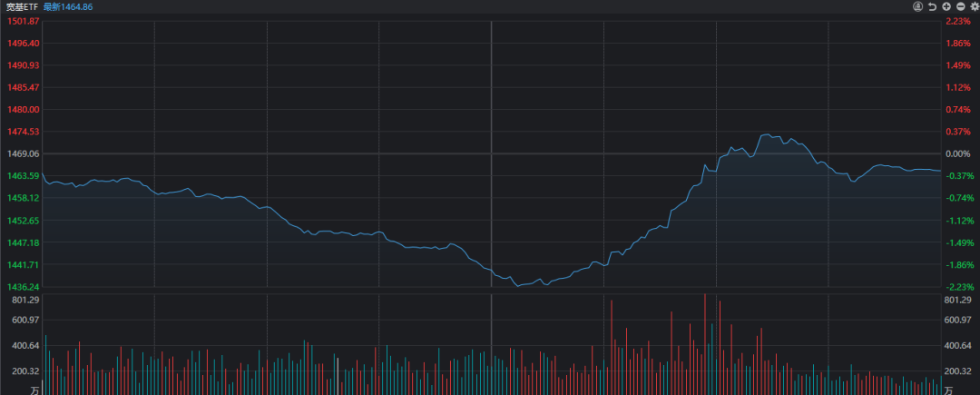
Task: Click the 801.29 left volume axis label
Action: tap(23, 300)
